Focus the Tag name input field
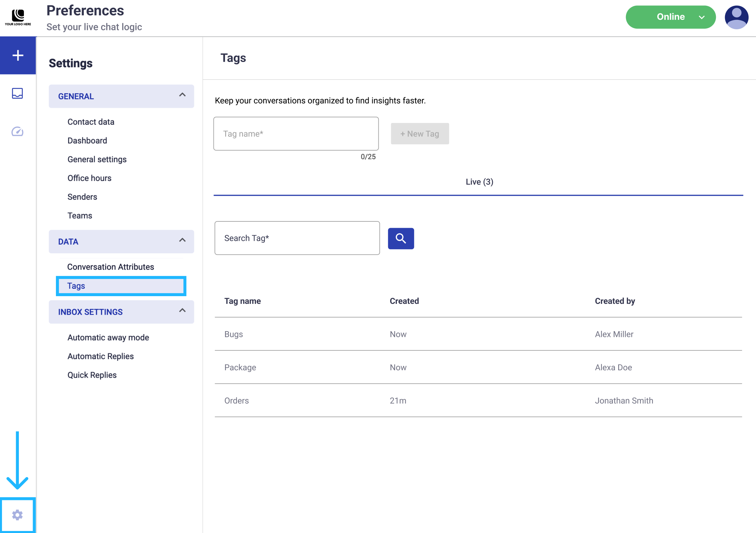Screen dimensions: 756x533 [296, 134]
